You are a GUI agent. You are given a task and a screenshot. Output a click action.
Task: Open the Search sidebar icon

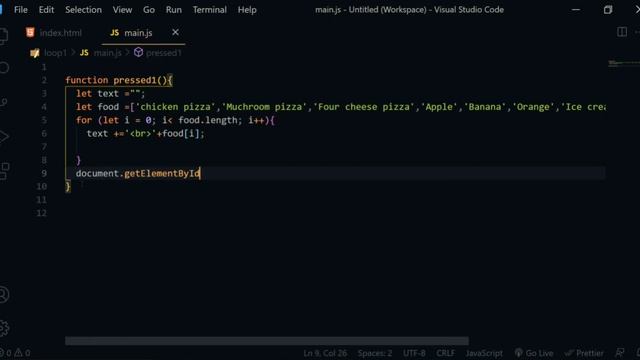[x=4, y=67]
